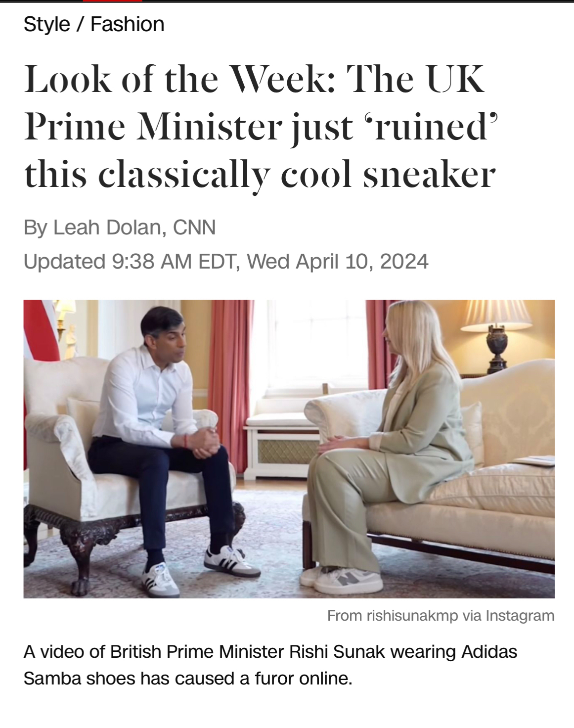Open the Style section breadcrumb
The image size is (574, 728).
[47, 24]
